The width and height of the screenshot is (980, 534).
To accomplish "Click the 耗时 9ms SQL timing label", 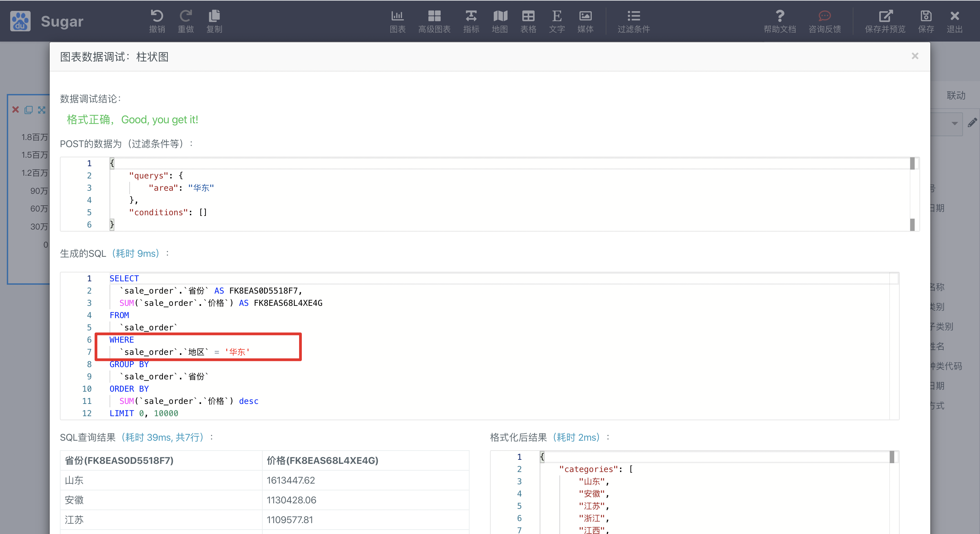I will [135, 253].
